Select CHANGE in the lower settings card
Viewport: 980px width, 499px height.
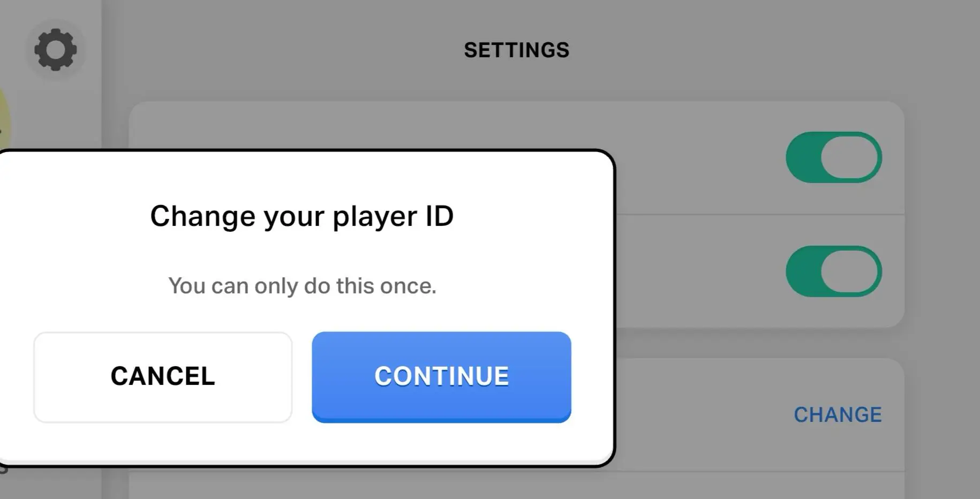(838, 415)
